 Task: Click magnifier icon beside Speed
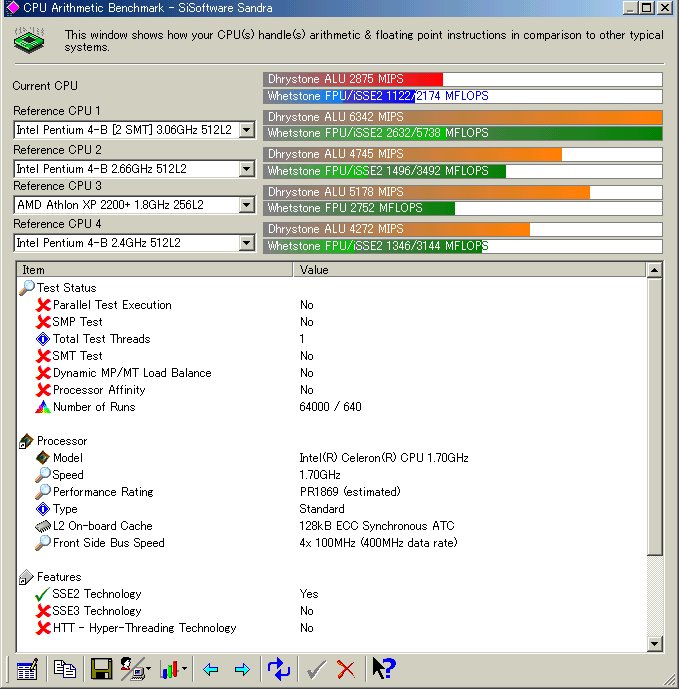(x=43, y=475)
